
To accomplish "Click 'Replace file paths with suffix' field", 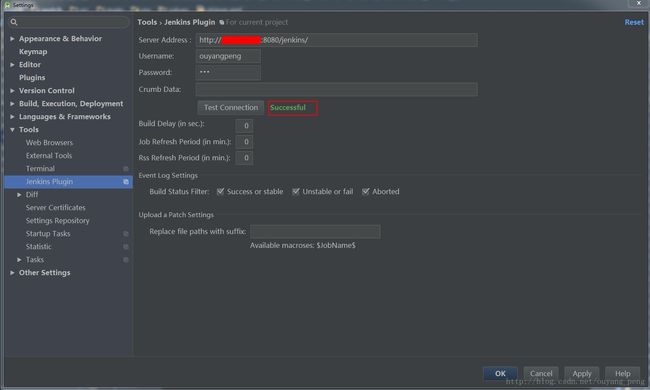I will (315, 232).
